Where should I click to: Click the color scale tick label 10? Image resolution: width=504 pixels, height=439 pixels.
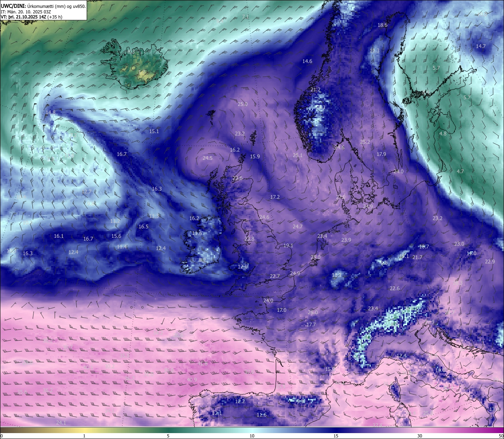point(252,436)
